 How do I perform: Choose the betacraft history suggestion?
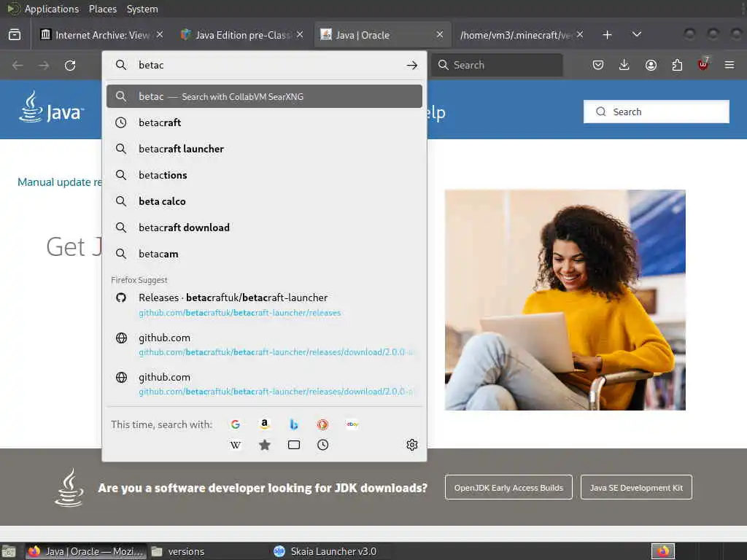[x=264, y=122]
